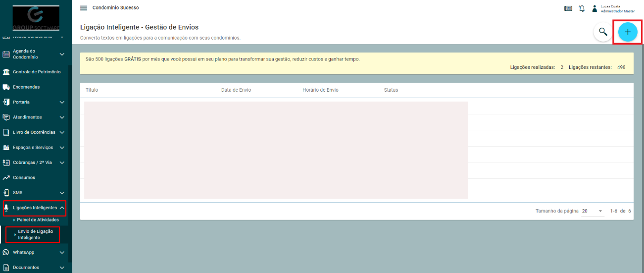Image resolution: width=644 pixels, height=273 pixels.
Task: Click the Atendimentos chat icon
Action: [6, 117]
